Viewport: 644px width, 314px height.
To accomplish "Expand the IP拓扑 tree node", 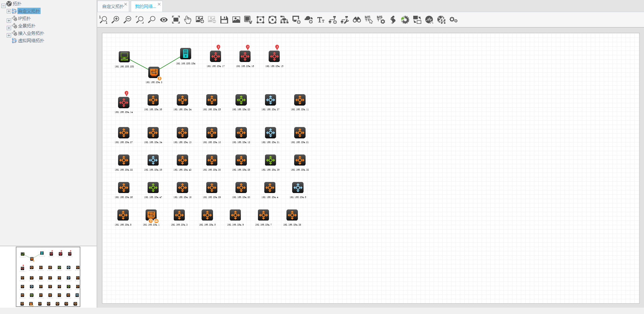I will coord(9,20).
